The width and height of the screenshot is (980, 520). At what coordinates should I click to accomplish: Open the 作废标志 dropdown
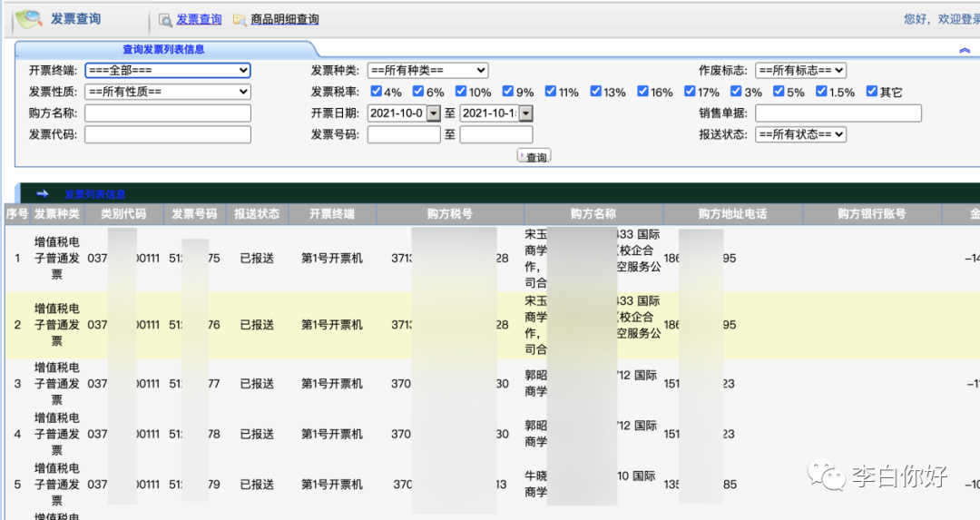[800, 71]
